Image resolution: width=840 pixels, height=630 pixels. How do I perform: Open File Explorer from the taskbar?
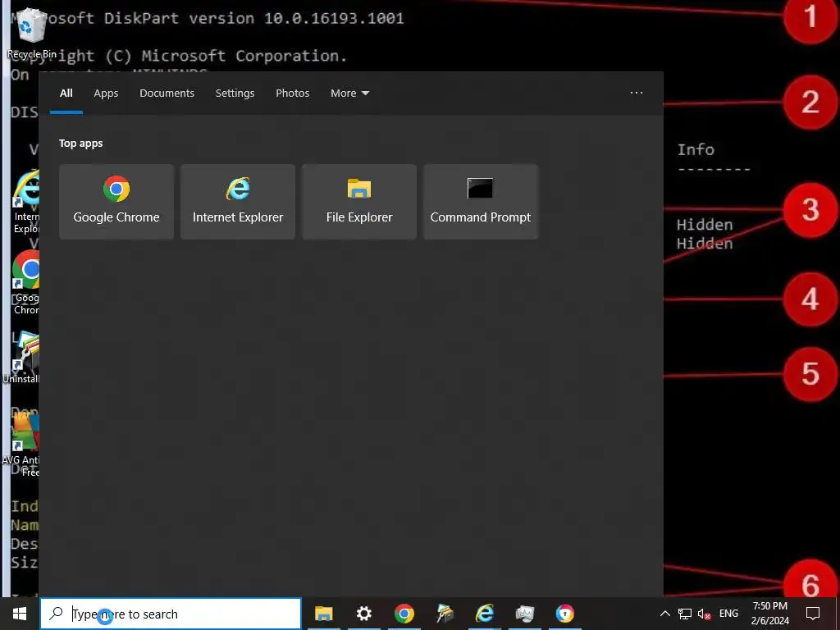point(324,614)
